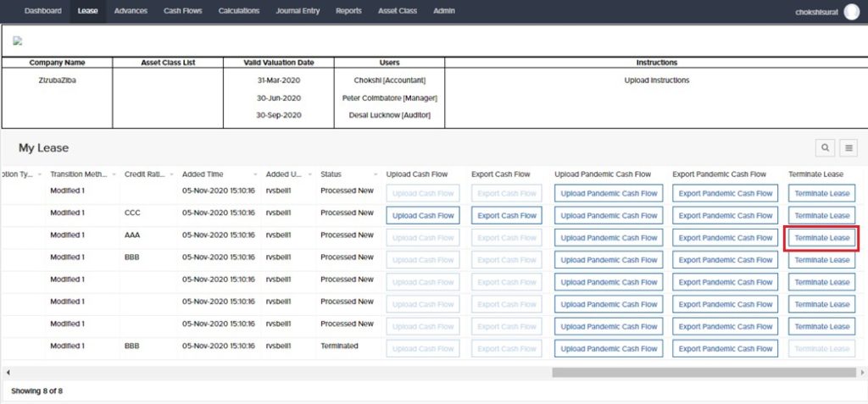
Task: Click the user profile avatar icon
Action: 852,11
